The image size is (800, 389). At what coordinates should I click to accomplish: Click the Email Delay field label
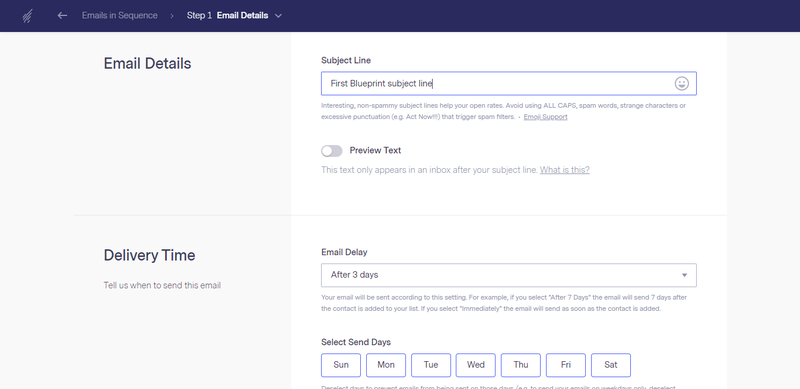(344, 252)
